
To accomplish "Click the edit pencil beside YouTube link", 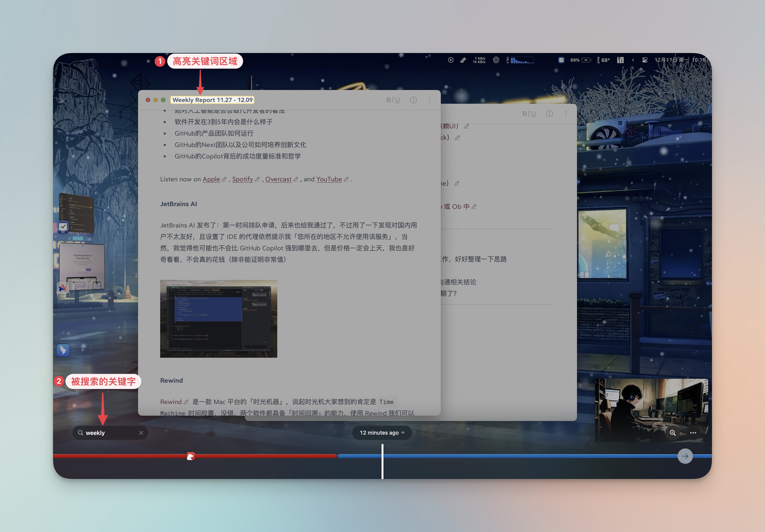I will pos(346,179).
